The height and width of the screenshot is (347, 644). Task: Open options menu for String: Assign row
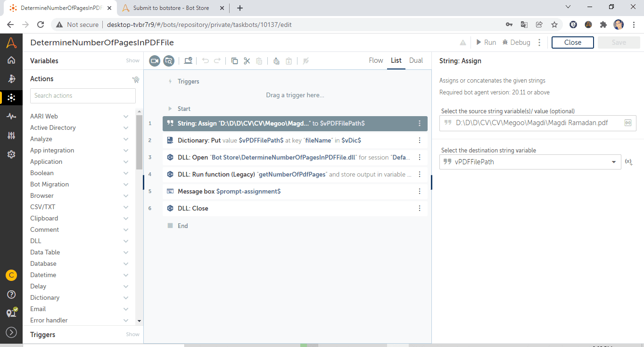[x=420, y=123]
